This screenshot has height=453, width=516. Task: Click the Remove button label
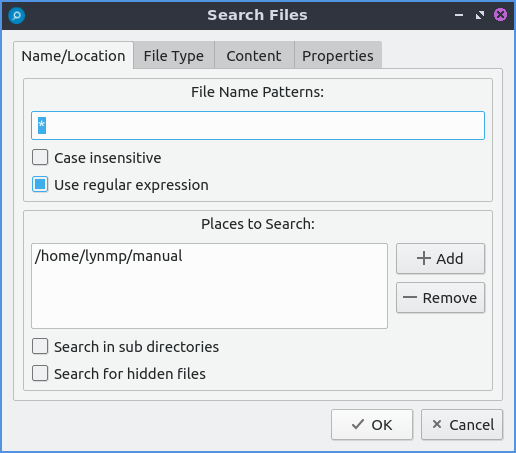(450, 298)
